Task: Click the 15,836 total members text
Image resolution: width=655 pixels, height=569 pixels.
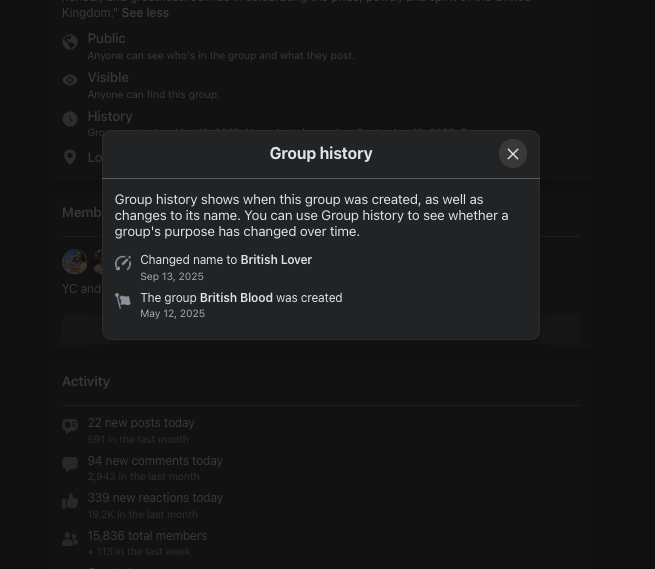Action: (x=147, y=536)
